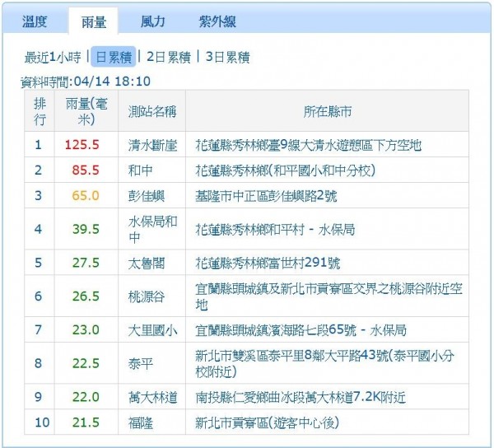Select station name 萬大林道
This screenshot has height=448, width=494.
[152, 397]
